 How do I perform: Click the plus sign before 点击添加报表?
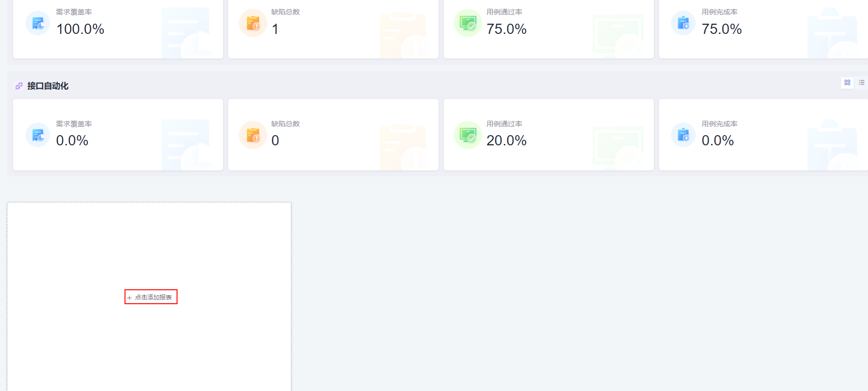[x=130, y=298]
